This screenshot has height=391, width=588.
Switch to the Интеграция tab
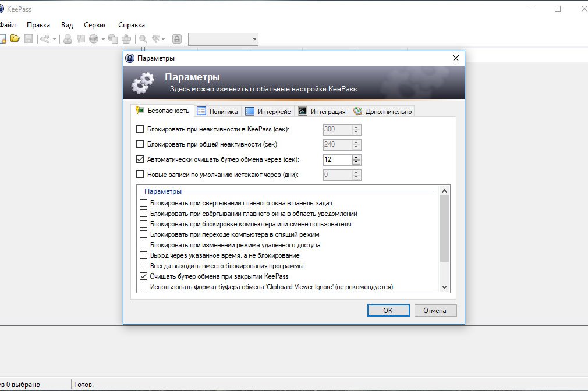click(x=322, y=111)
